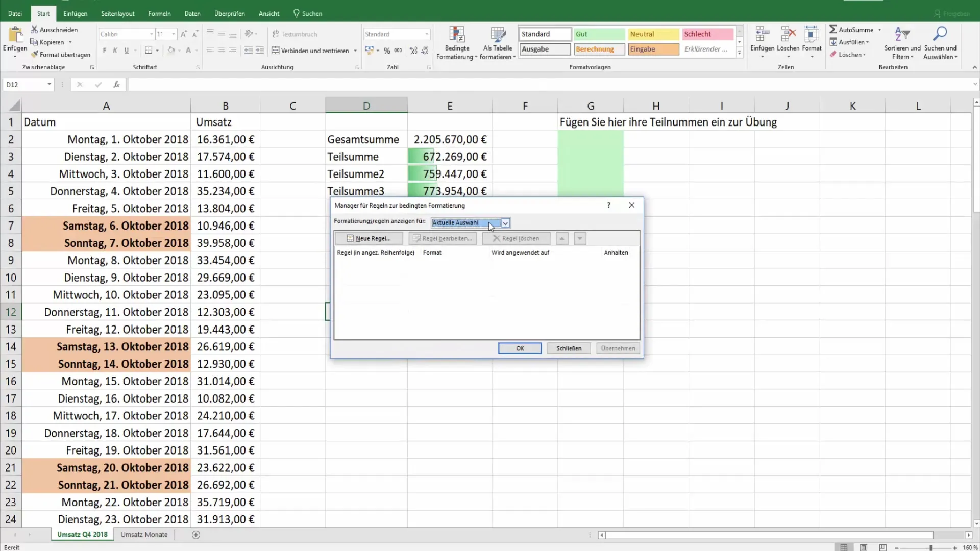The image size is (980, 551).
Task: Switch to page layout view icon
Action: coord(863,547)
